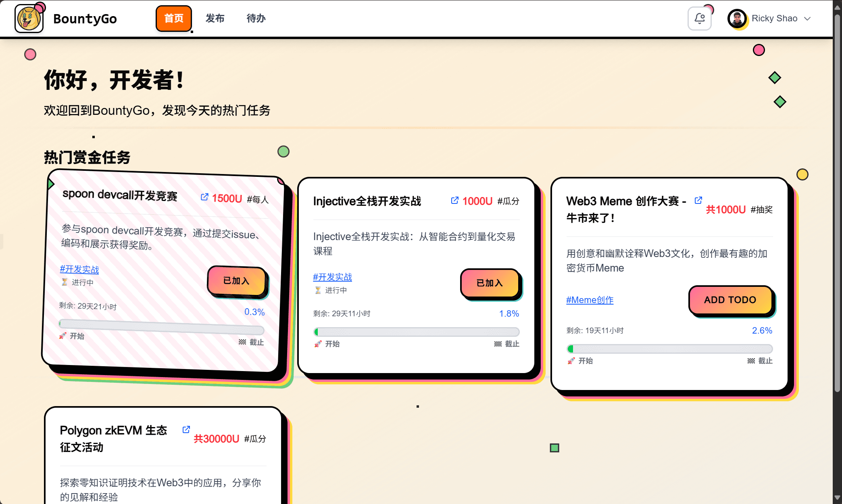Click rocket 开始 icon on Web3 Meme card

click(x=571, y=361)
